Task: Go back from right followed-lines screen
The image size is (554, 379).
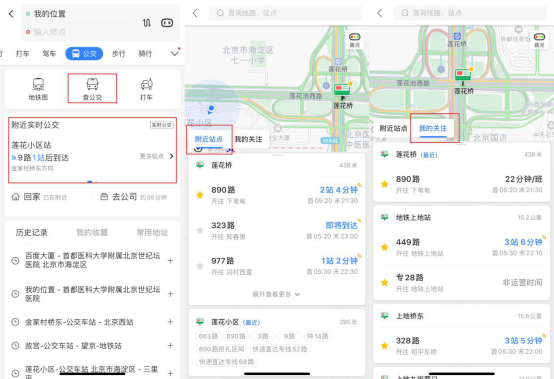Action: [380, 13]
